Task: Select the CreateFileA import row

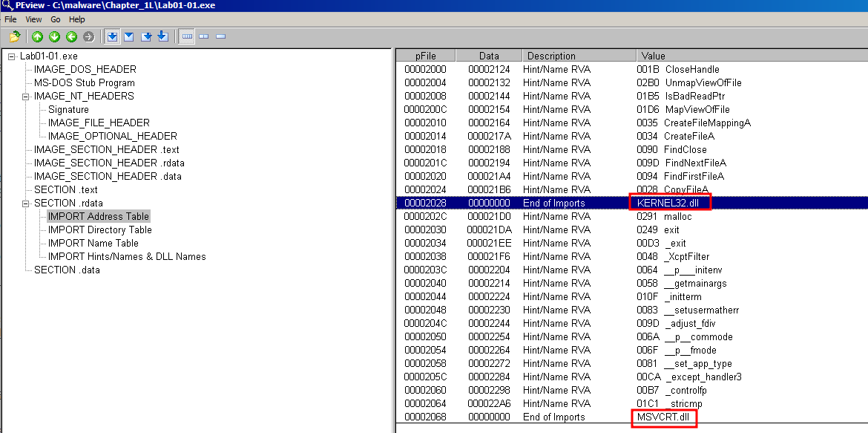Action: 632,136
